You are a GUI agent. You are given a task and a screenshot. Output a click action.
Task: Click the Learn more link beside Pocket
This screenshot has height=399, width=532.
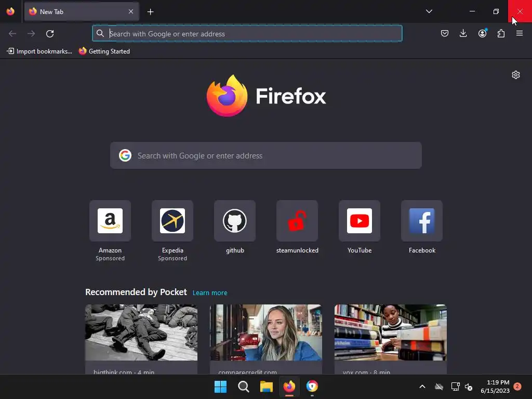(210, 293)
